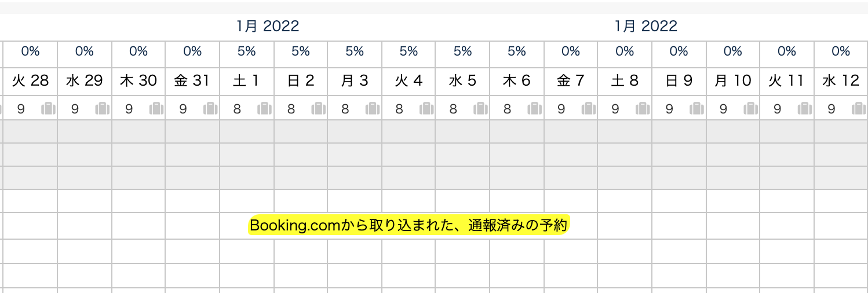868x293 pixels.
Task: Select the 水 5 date column header
Action: [x=462, y=81]
